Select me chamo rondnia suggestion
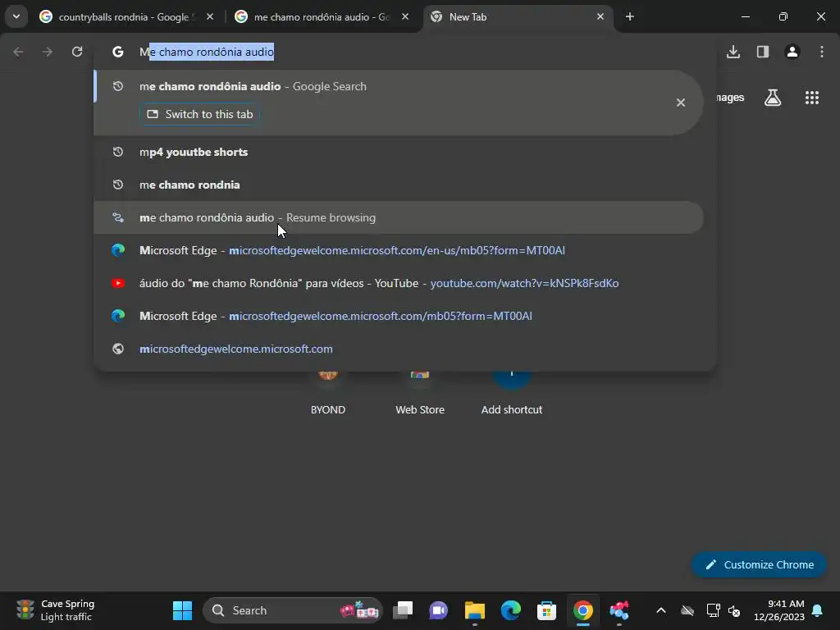Screen dimensions: 840x630 point(399,185)
